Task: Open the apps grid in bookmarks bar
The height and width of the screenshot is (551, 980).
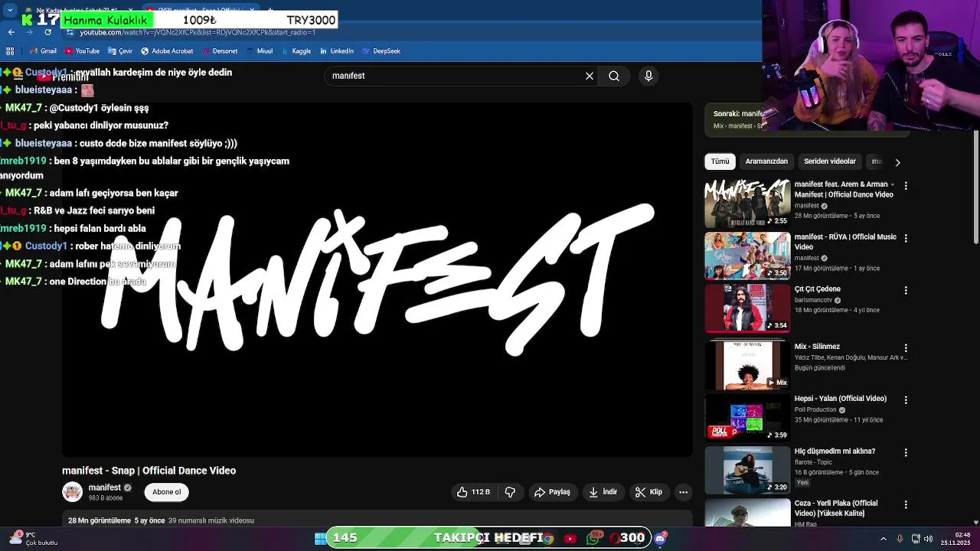Action: (x=10, y=51)
